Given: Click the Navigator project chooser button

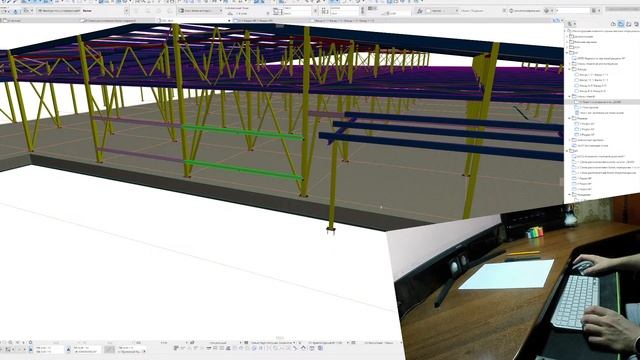Looking at the screenshot, I should pos(571,24).
